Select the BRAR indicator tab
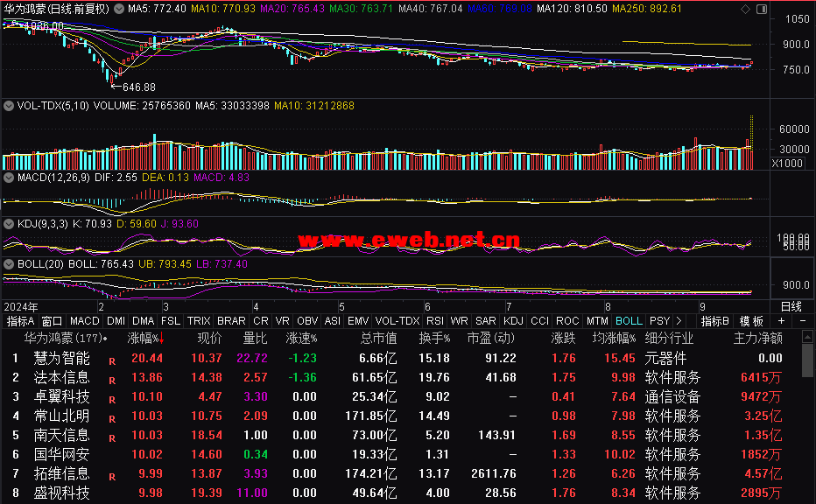 [231, 321]
